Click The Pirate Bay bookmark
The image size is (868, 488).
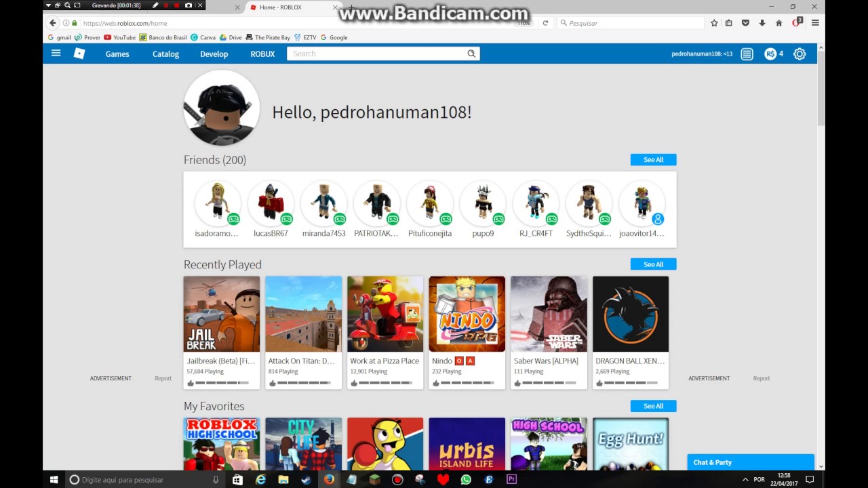pos(268,37)
